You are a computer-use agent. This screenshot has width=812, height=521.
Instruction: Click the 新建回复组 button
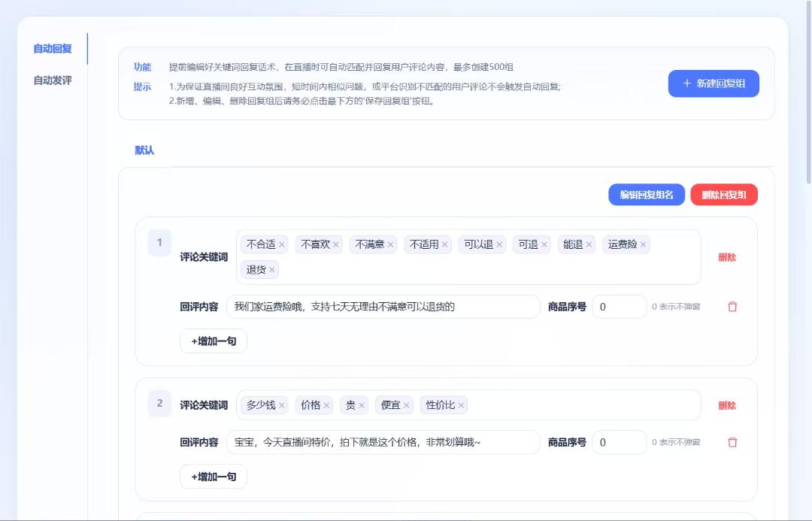714,83
